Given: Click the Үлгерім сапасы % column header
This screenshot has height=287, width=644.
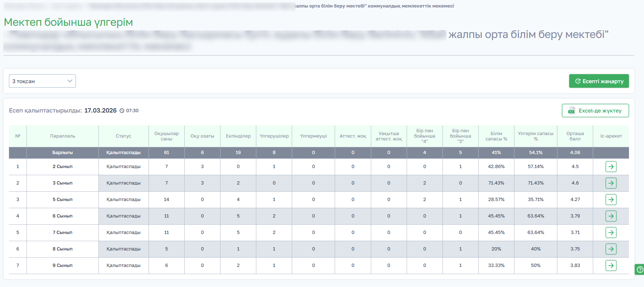Looking at the screenshot, I should click(536, 136).
